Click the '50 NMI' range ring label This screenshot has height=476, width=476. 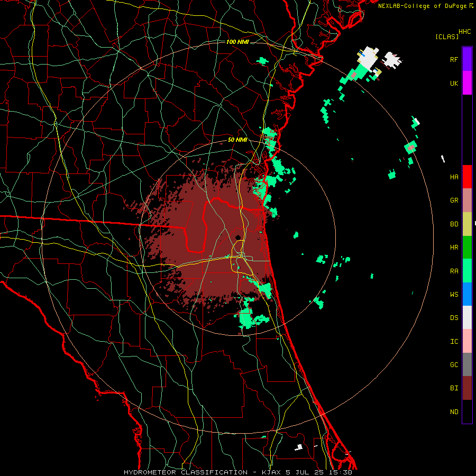coord(237,140)
